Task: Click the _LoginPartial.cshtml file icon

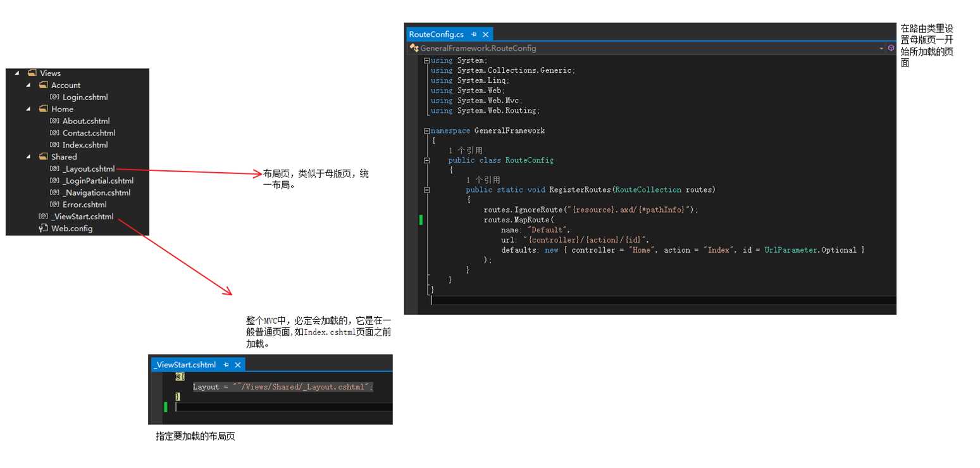Action: [x=54, y=180]
